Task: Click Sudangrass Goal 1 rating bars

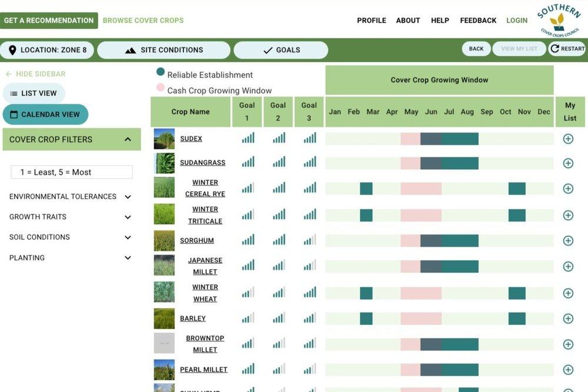Action: pos(248,162)
